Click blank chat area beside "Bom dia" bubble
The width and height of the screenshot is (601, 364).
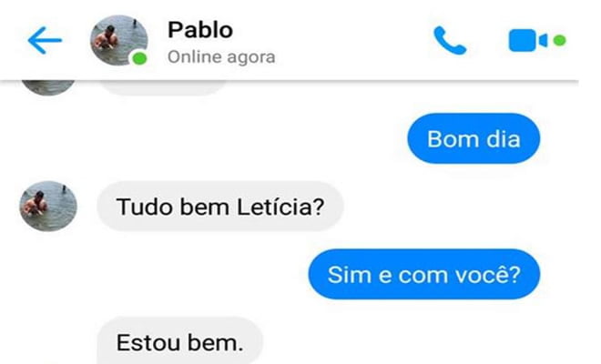tap(230, 138)
